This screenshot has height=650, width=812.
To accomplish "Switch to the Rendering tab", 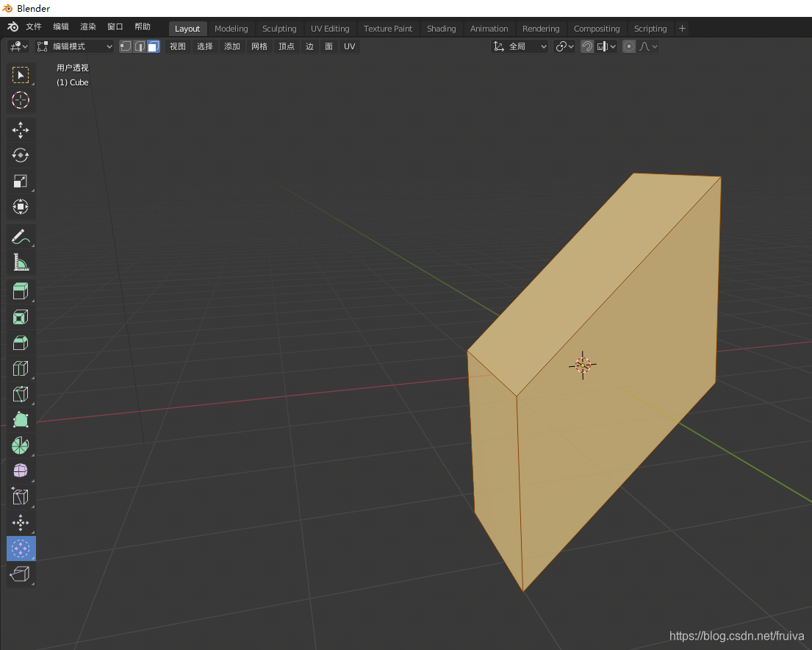I will pyautogui.click(x=541, y=29).
